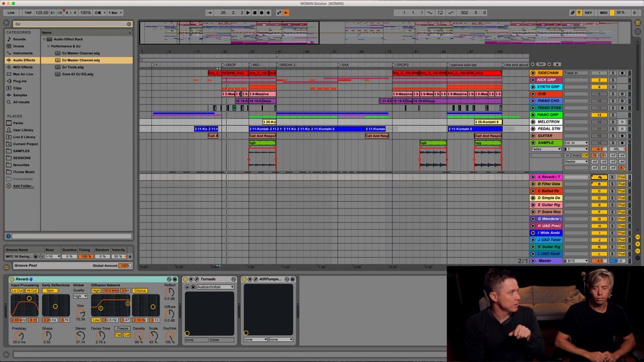The width and height of the screenshot is (644, 362).
Task: Click the Reverb Freeze button
Action: tap(122, 328)
